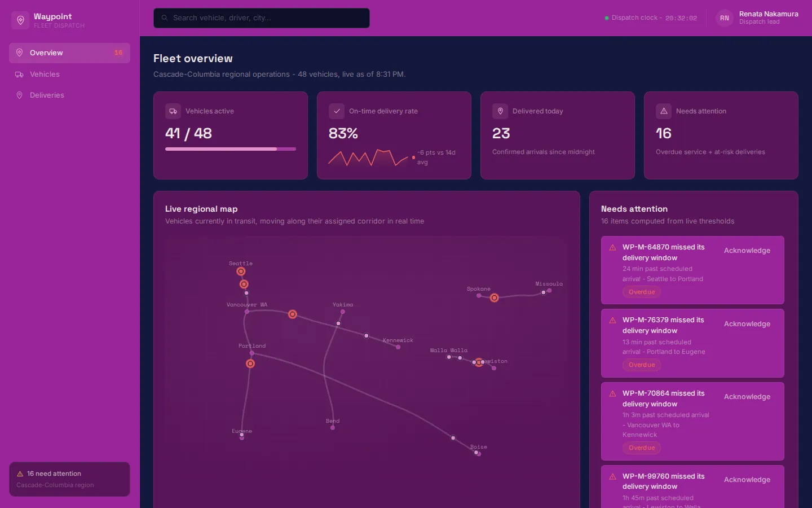812x508 pixels.
Task: Click the vehicles active progress bar
Action: click(x=231, y=149)
